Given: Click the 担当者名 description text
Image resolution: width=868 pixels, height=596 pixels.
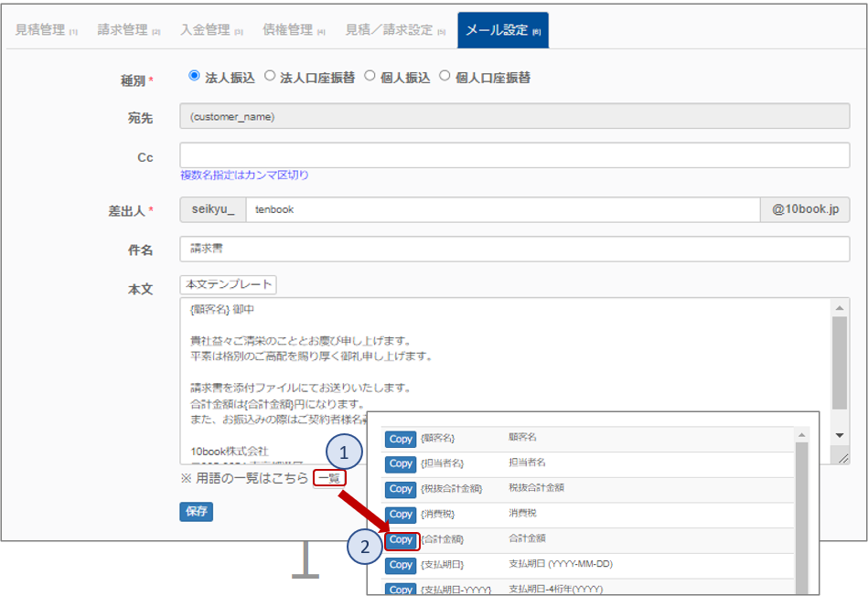Looking at the screenshot, I should [527, 462].
